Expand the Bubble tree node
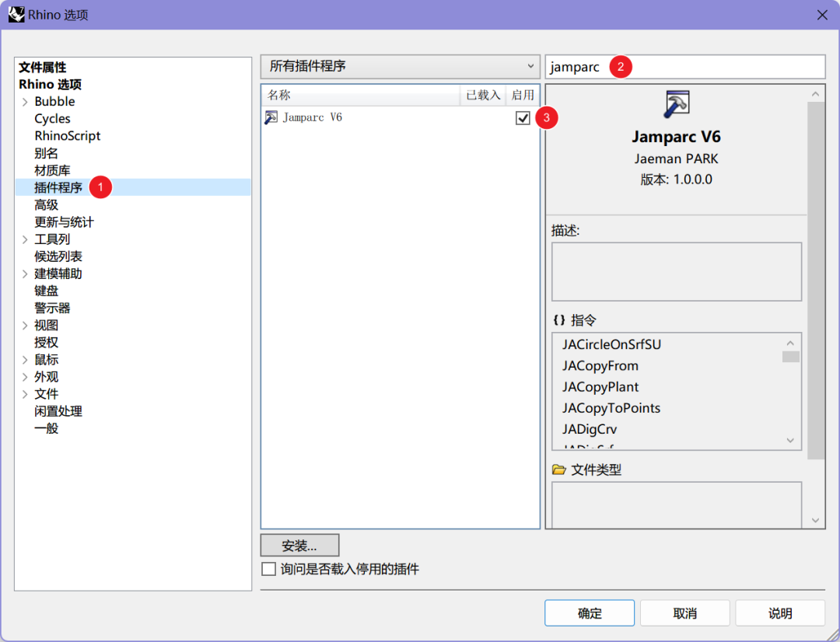Screen dimensions: 840x642 (x=26, y=101)
